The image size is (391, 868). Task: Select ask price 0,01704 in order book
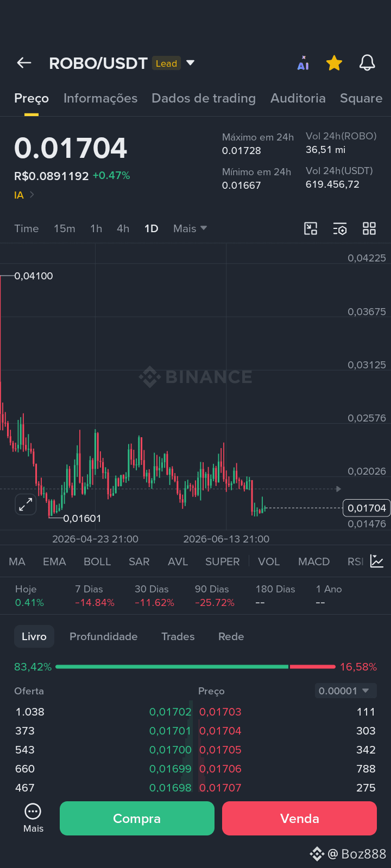point(220,731)
